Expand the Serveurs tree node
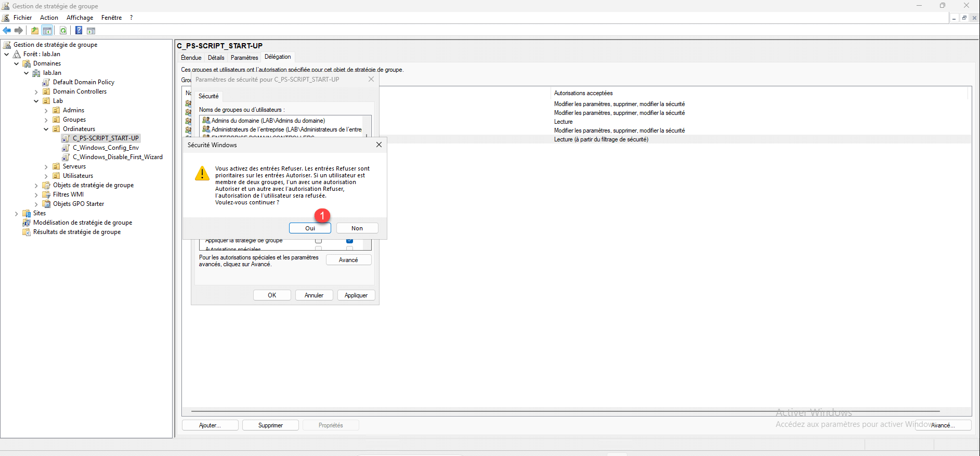Viewport: 980px width, 456px height. point(46,167)
